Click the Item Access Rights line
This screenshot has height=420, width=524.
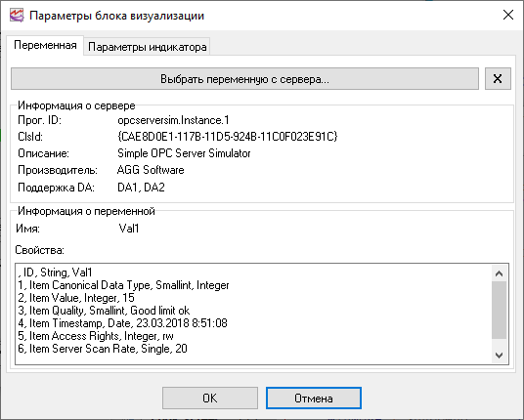96,336
